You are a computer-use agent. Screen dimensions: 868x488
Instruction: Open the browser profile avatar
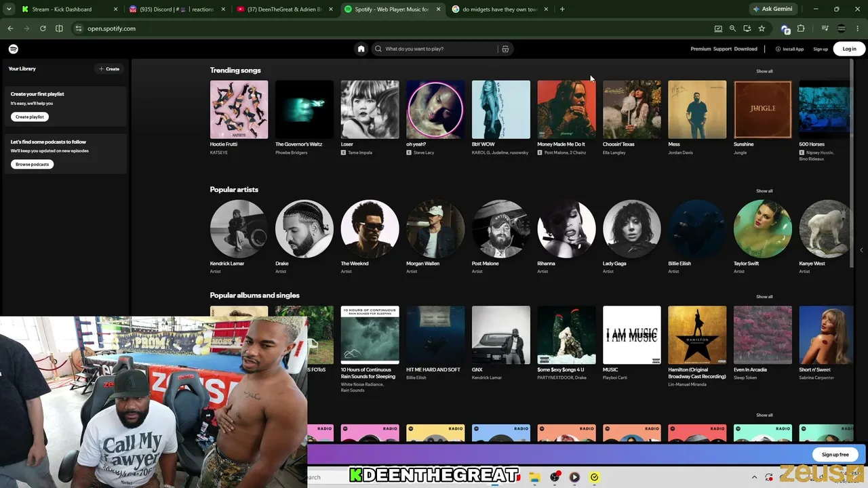(x=842, y=28)
